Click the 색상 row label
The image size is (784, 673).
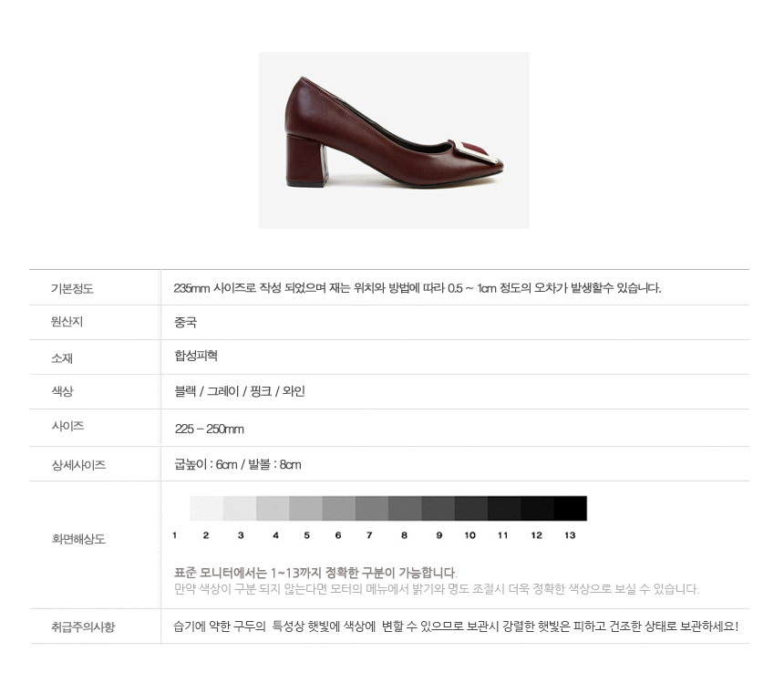click(62, 391)
